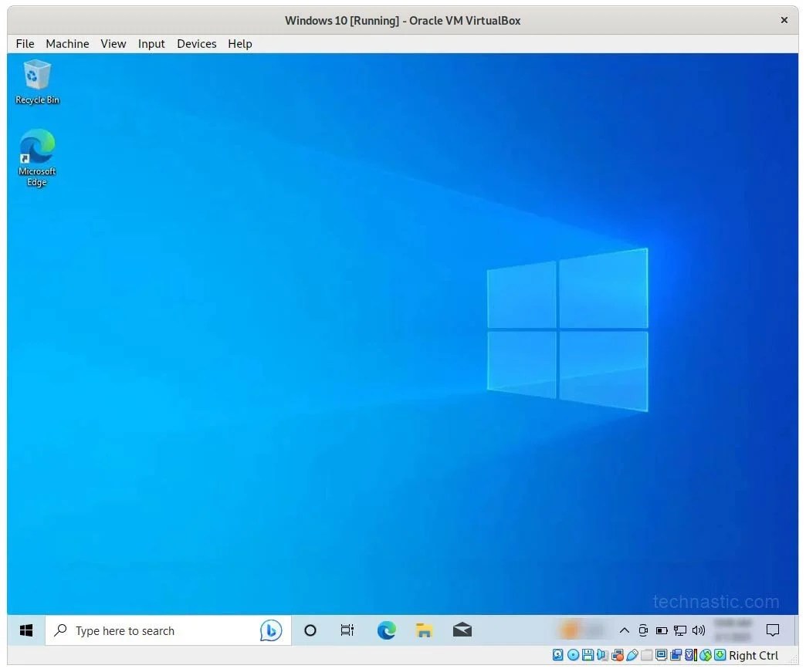Select the floppy drive status indicator

[x=588, y=655]
